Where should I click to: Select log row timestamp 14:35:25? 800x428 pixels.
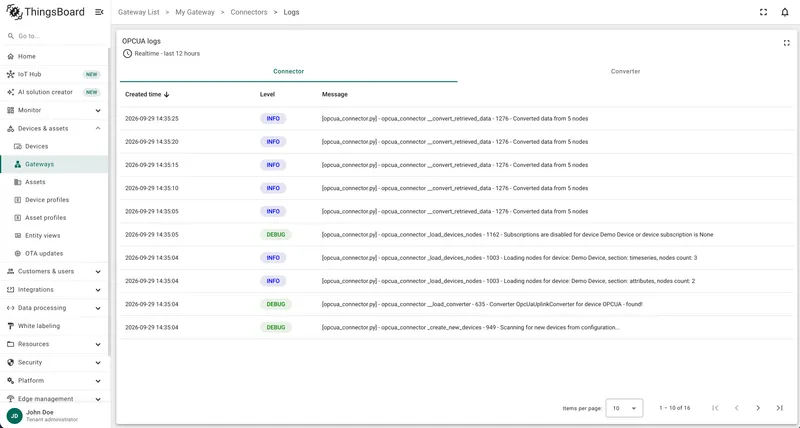(152, 118)
